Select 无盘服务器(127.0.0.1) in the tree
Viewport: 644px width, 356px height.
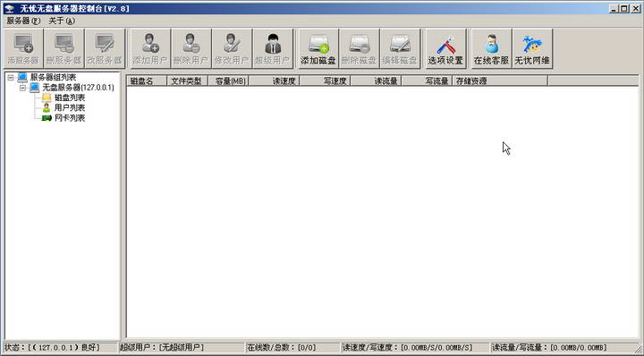[78, 88]
